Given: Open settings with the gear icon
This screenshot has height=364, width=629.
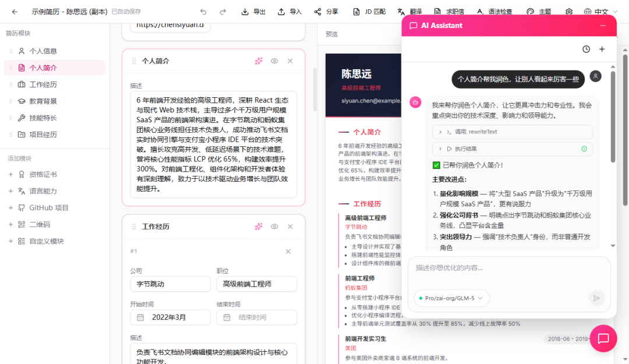Looking at the screenshot, I should pos(569,12).
